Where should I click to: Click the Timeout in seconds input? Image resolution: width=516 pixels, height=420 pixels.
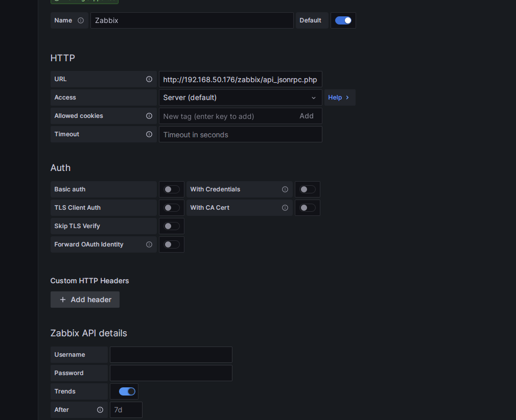click(240, 134)
